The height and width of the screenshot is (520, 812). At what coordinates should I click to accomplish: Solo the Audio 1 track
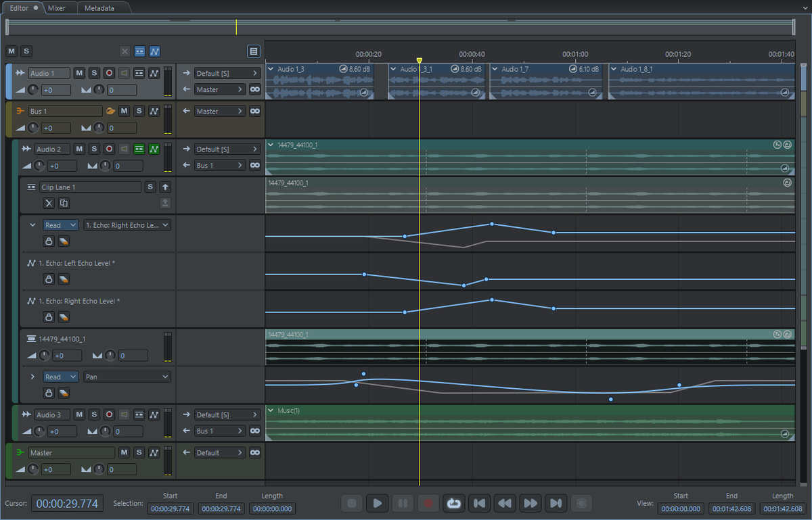tap(94, 73)
